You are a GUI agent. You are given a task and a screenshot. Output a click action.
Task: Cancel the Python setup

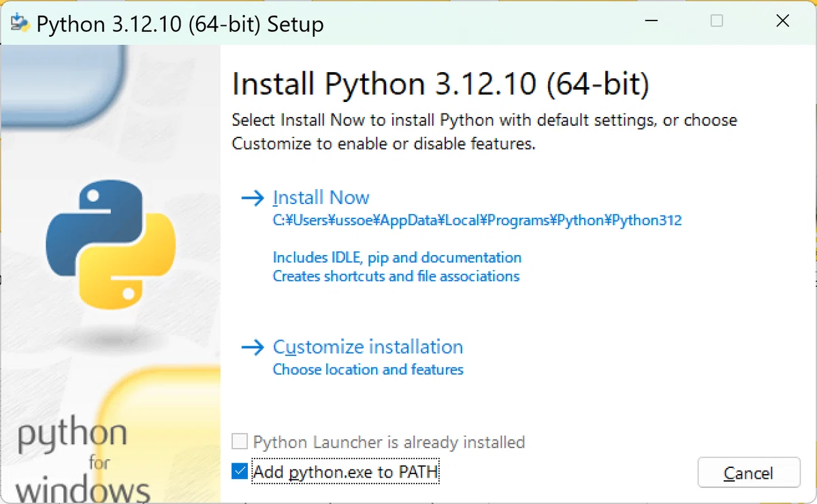coord(749,473)
